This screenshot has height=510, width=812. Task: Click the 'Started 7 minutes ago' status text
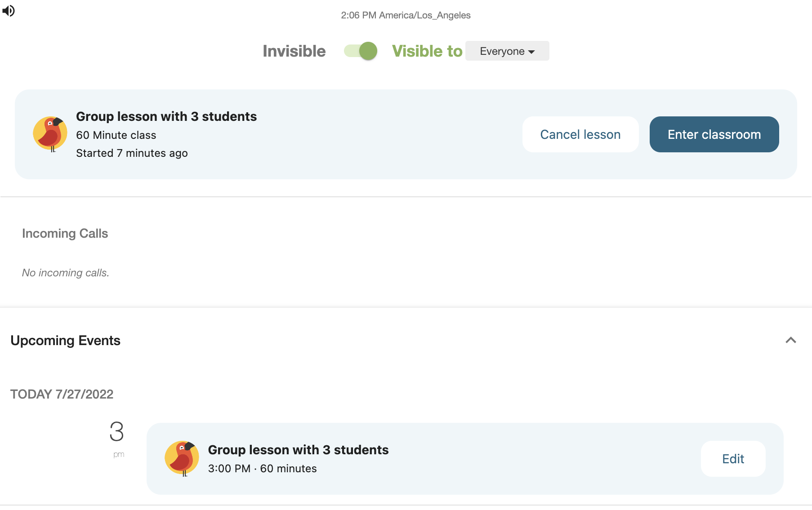[x=132, y=153]
